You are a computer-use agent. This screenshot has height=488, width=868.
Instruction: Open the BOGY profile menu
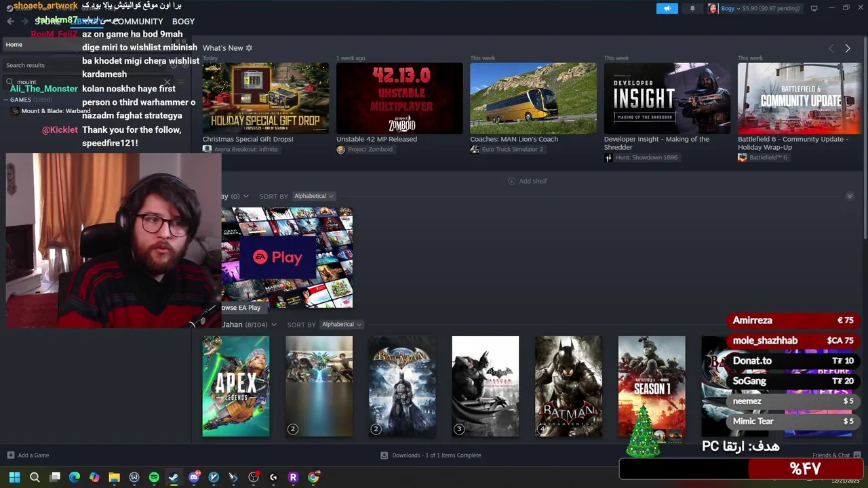(183, 21)
